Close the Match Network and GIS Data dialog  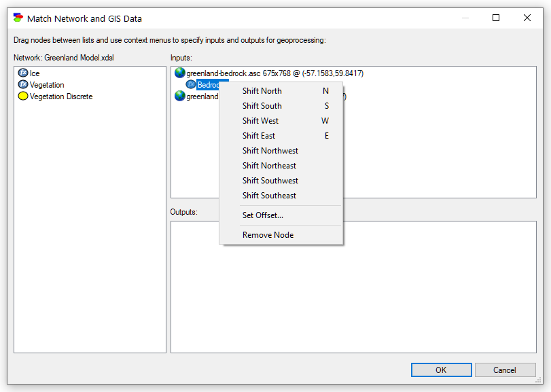click(x=527, y=18)
